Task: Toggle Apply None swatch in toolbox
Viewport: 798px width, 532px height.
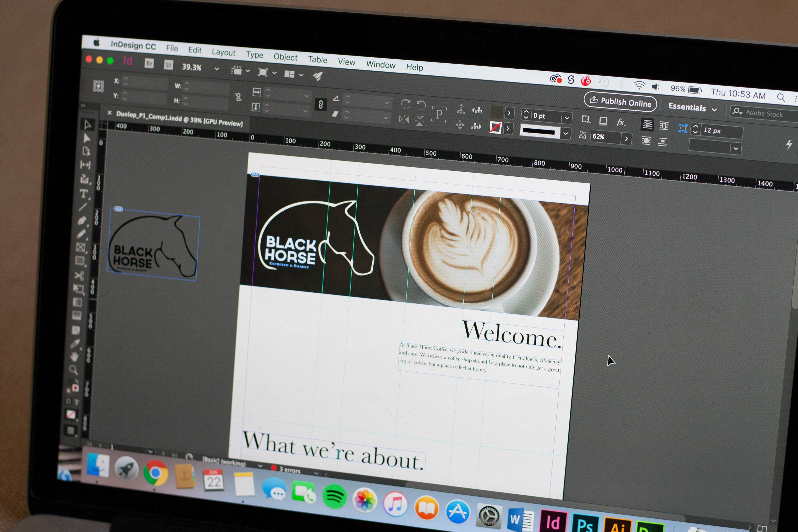Action: coord(71,414)
